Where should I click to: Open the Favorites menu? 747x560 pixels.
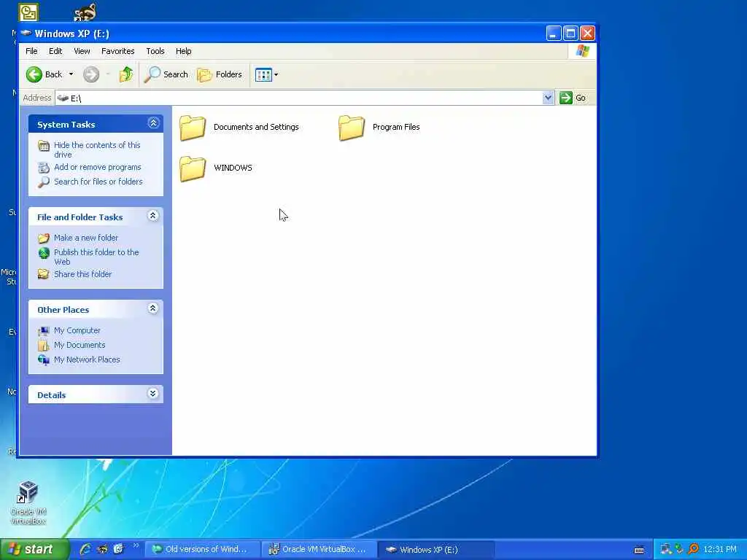(x=117, y=51)
